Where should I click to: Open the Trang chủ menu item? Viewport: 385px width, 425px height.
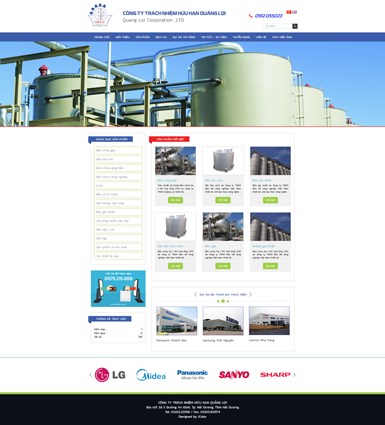click(x=102, y=37)
